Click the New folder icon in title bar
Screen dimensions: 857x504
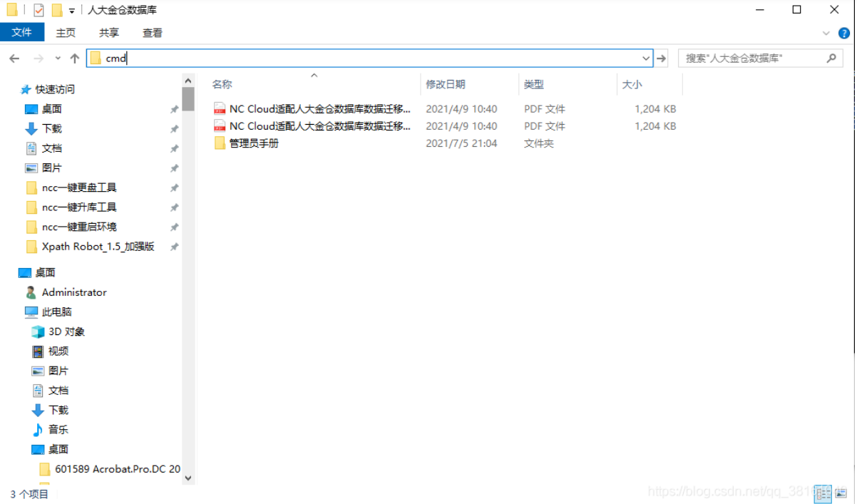[57, 10]
